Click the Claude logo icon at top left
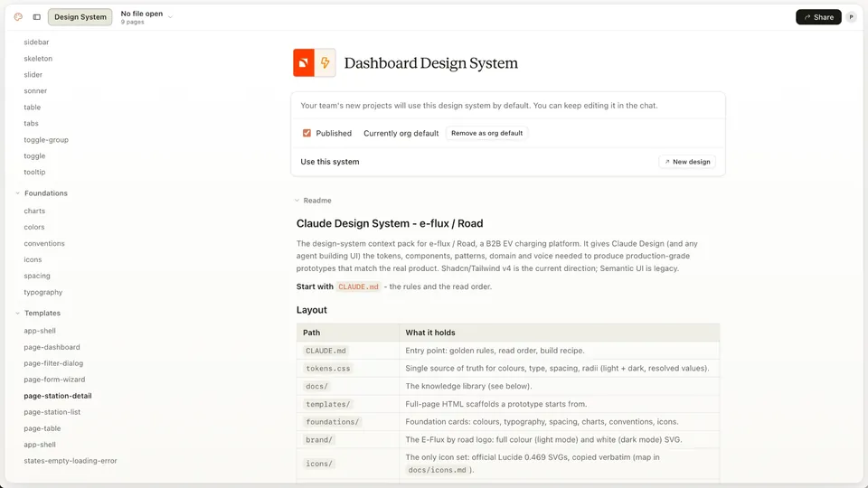Image resolution: width=868 pixels, height=488 pixels. pyautogui.click(x=18, y=17)
